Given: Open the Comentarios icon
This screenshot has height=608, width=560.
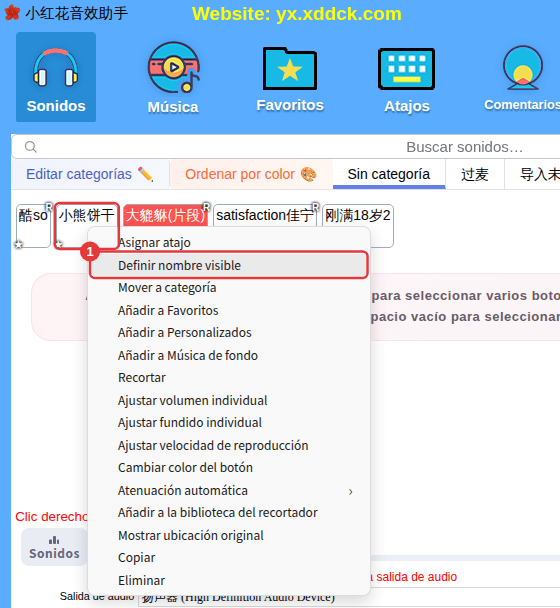Looking at the screenshot, I should click(x=522, y=78).
